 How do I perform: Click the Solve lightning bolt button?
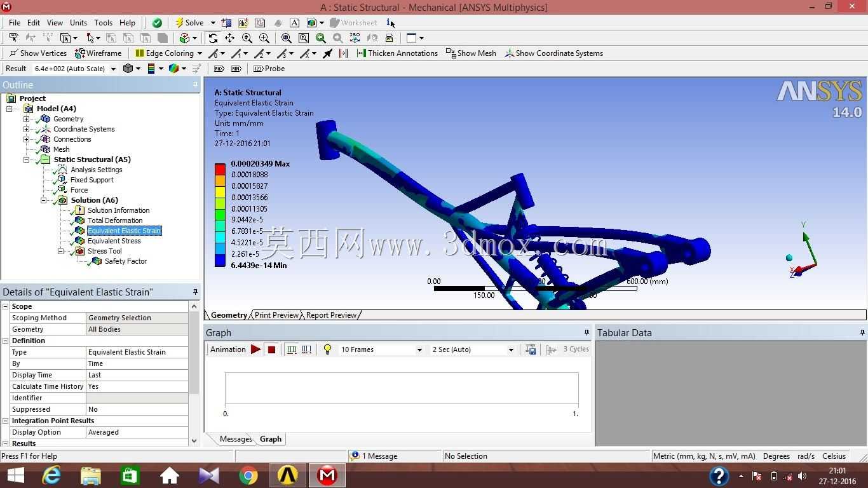coord(189,23)
